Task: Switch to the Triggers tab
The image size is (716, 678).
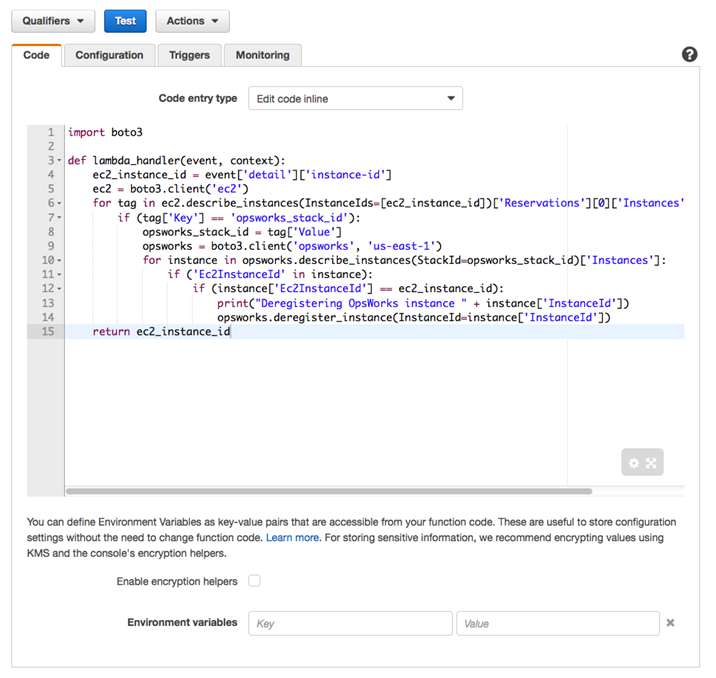Action: (x=190, y=55)
